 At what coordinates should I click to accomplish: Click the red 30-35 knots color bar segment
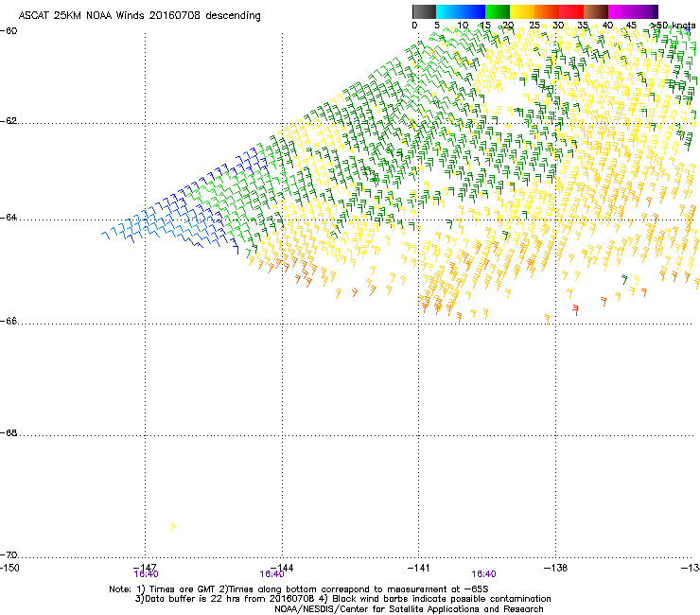571,11
